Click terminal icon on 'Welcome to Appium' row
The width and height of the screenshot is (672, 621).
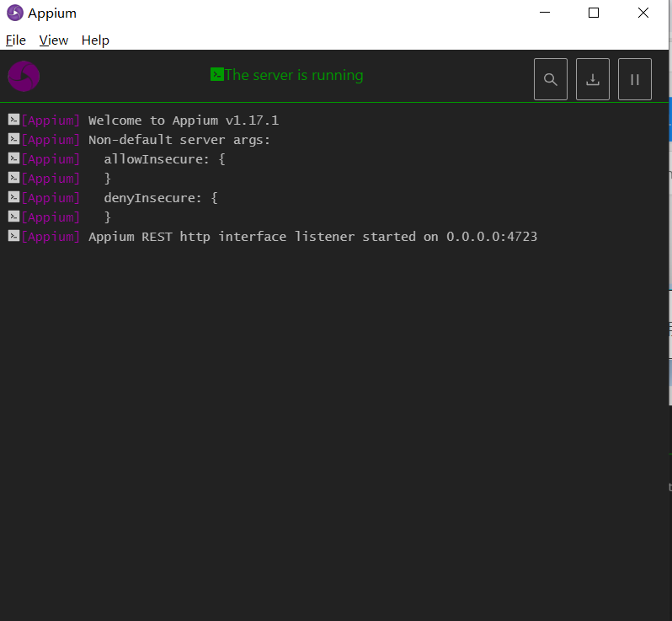[13, 120]
